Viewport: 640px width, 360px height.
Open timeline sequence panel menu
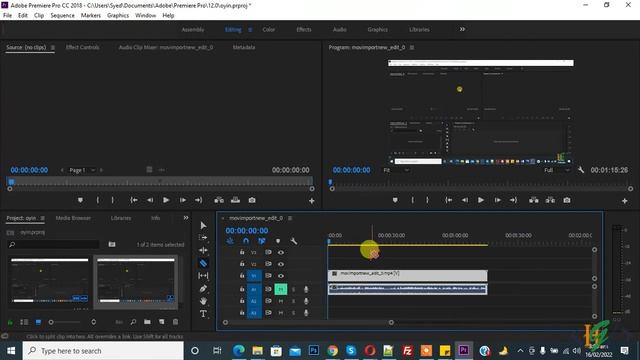[290, 218]
